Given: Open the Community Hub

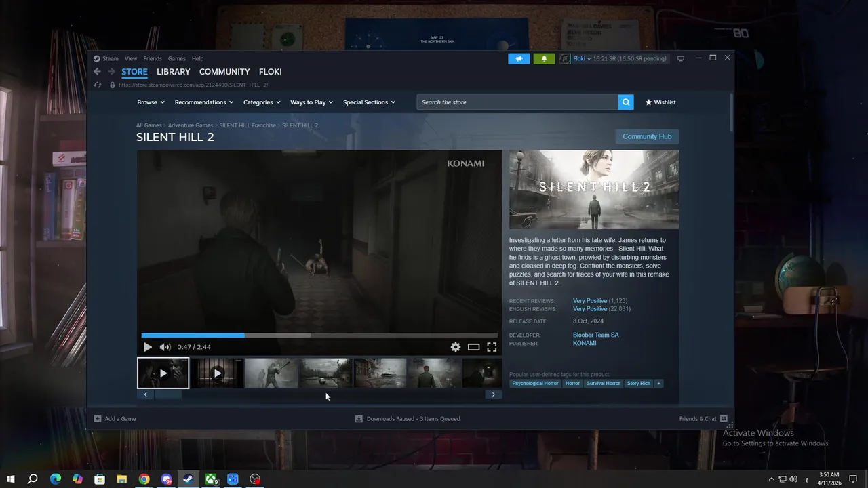Looking at the screenshot, I should (647, 136).
